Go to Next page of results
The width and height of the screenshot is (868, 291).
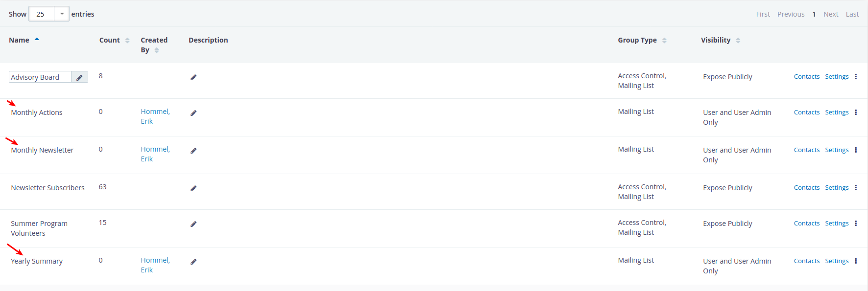coord(831,14)
